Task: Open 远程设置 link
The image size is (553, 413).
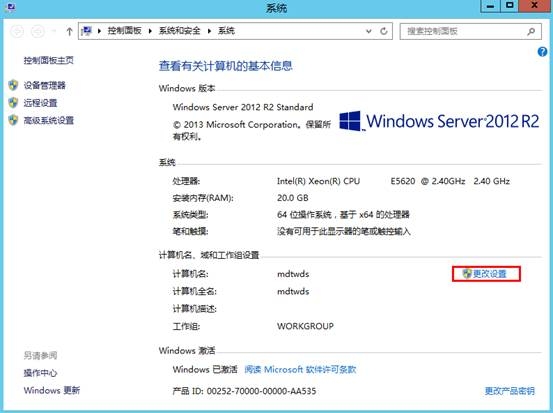Action: (x=40, y=103)
